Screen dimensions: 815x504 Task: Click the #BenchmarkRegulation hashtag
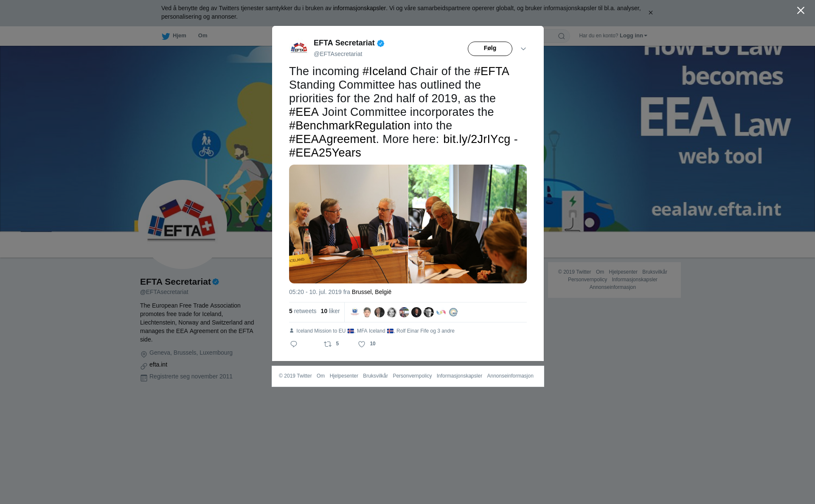[x=350, y=126]
